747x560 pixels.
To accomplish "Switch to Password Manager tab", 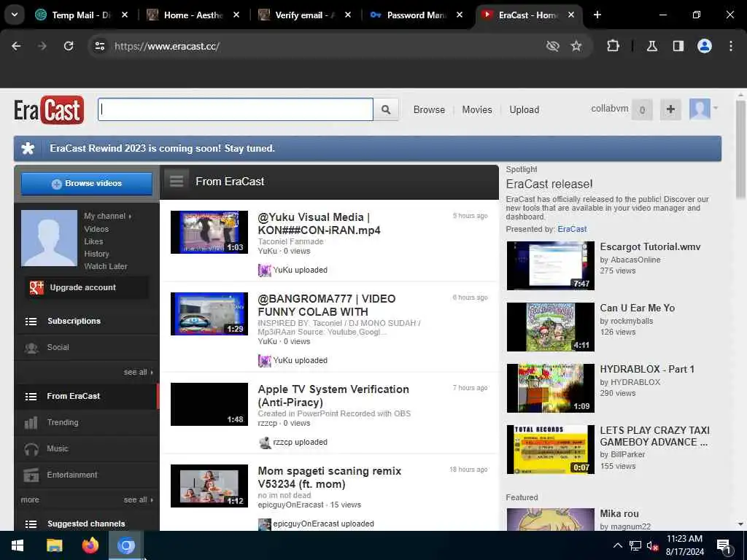I will pyautogui.click(x=417, y=15).
